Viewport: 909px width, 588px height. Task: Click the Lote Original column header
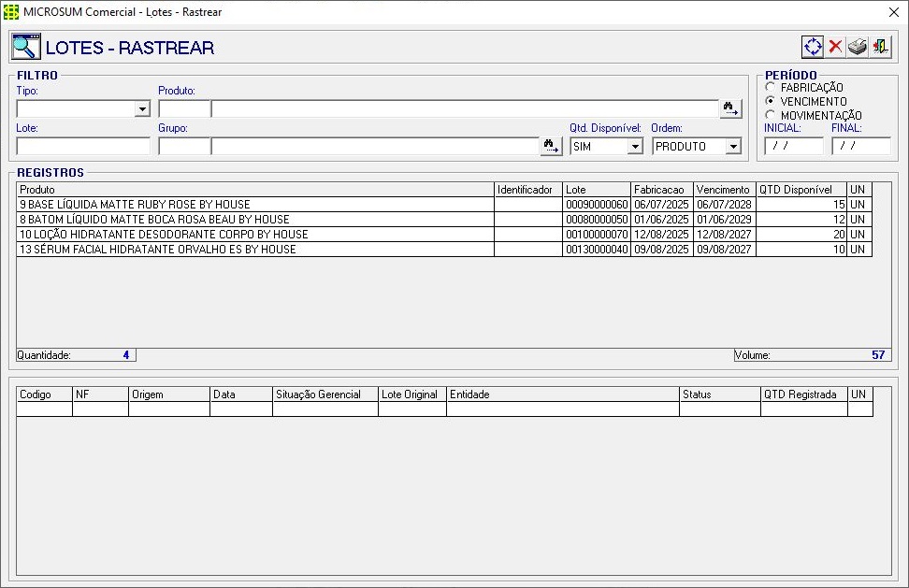[412, 394]
